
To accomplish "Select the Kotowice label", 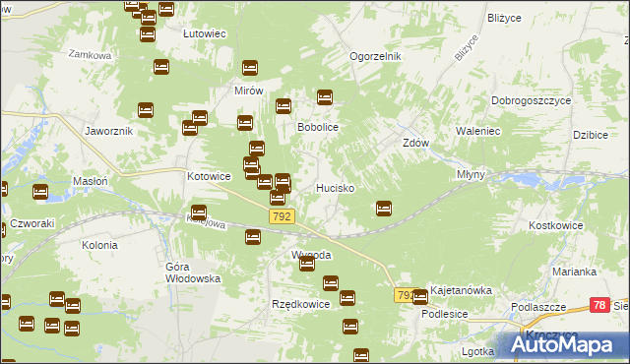I will tap(209, 176).
